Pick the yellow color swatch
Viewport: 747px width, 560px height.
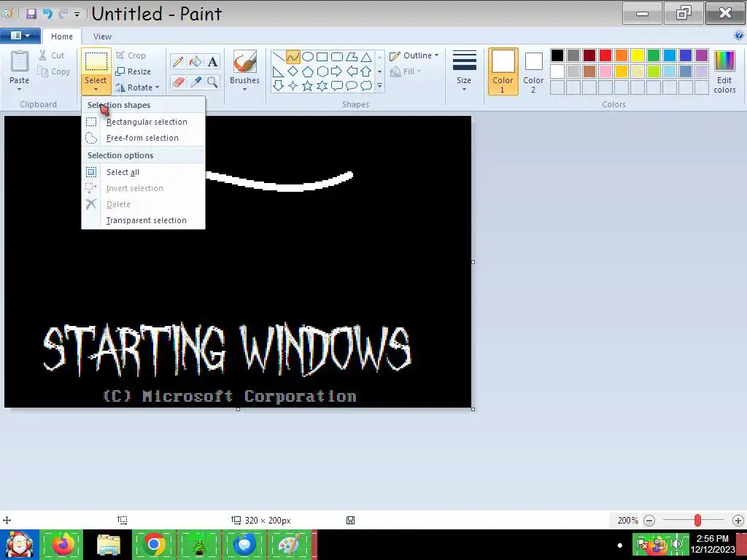click(638, 55)
